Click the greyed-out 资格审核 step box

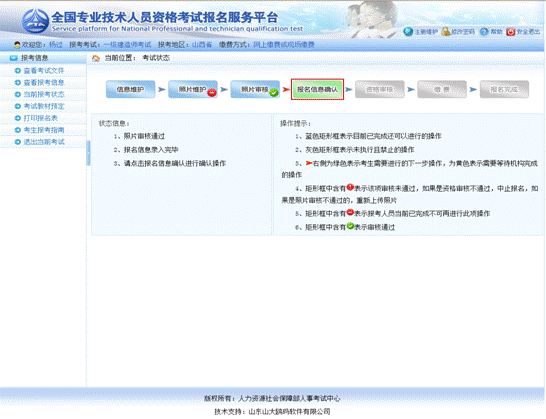[380, 90]
